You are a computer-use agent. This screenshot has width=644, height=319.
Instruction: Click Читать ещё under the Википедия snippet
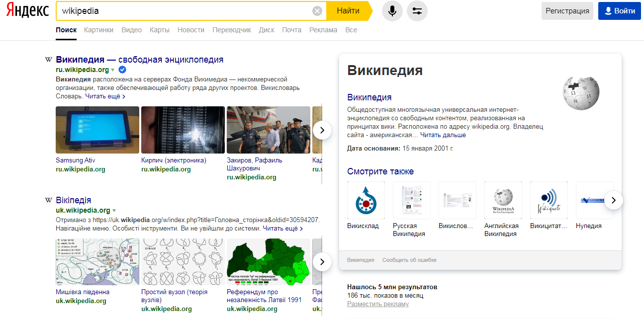[105, 96]
